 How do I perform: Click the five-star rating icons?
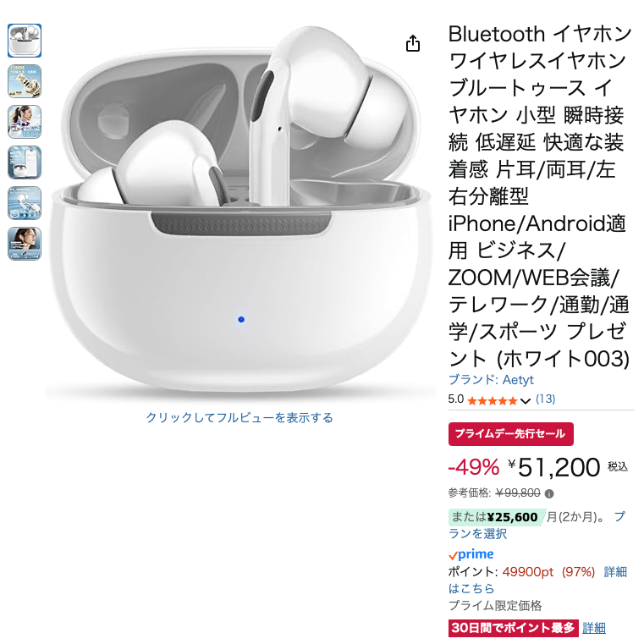coord(492,401)
